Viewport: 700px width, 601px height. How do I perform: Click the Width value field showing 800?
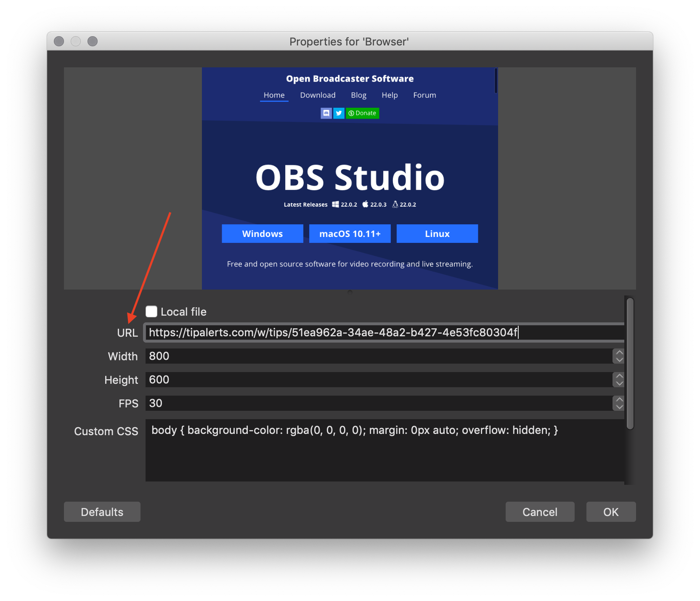[379, 356]
